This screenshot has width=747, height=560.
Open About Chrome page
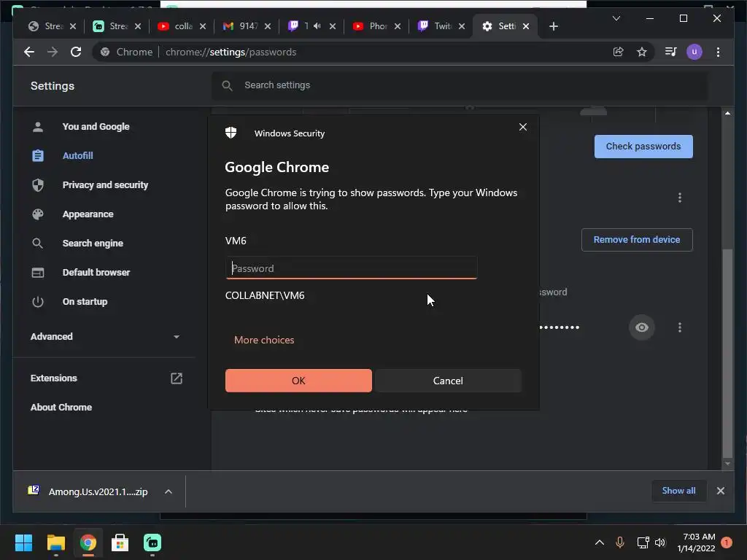[x=61, y=407]
